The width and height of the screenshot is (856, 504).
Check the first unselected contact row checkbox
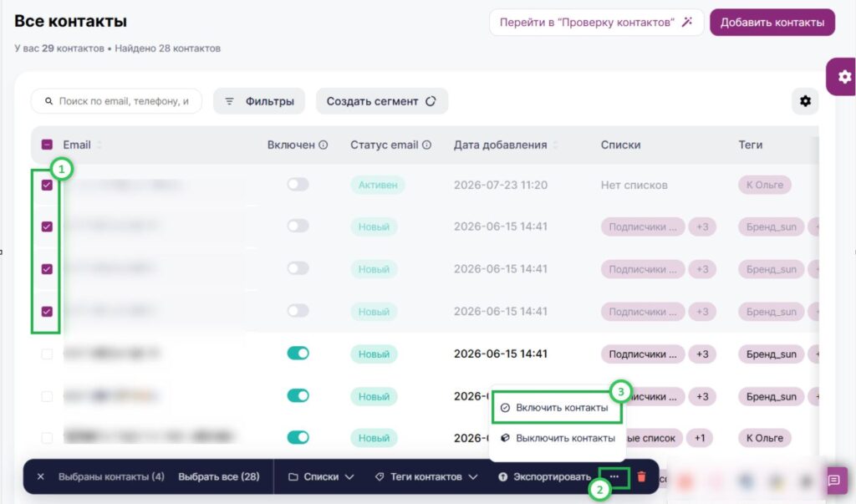[x=47, y=354]
